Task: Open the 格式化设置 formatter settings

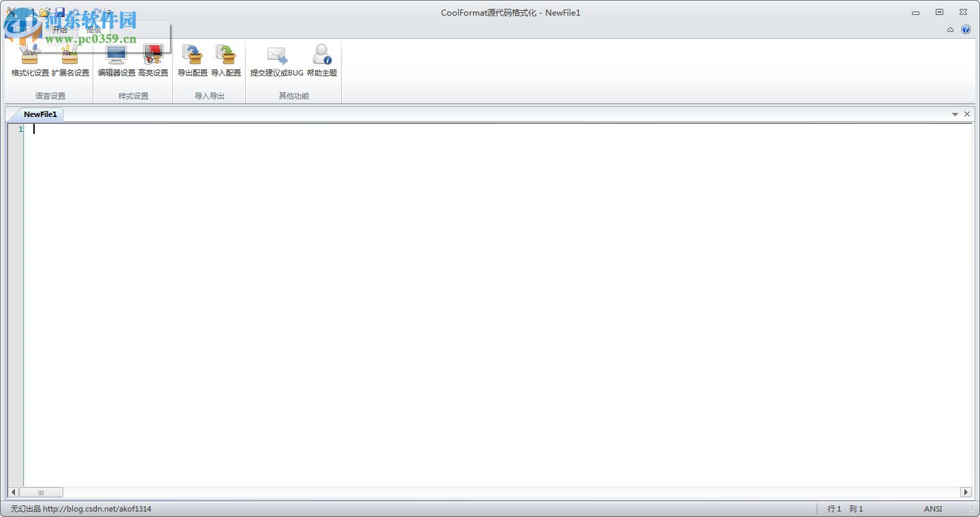Action: 30,60
